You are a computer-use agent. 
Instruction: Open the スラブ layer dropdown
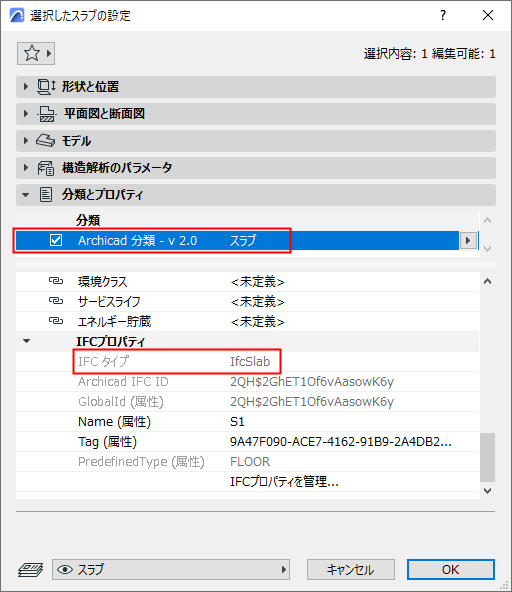(x=171, y=570)
